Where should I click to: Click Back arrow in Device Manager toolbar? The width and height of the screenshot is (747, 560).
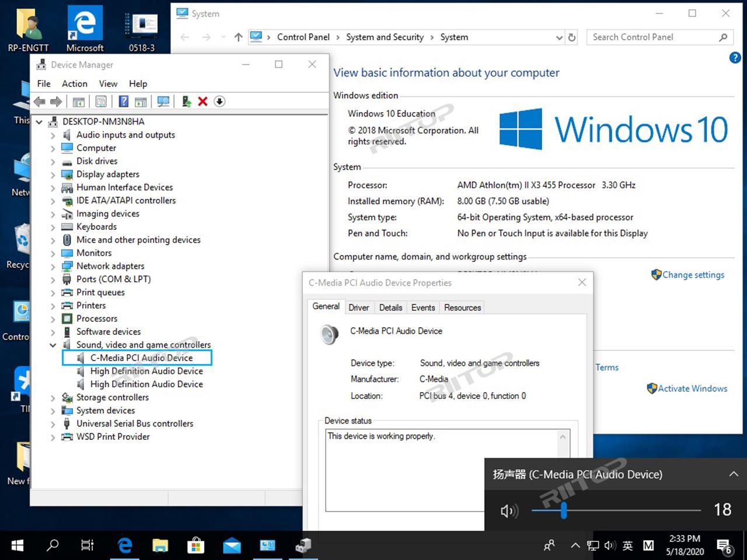[x=40, y=101]
